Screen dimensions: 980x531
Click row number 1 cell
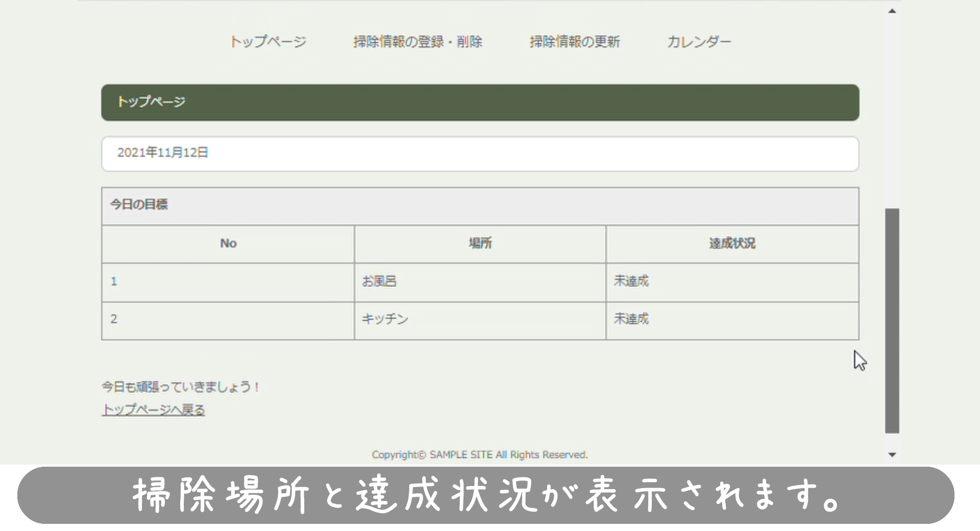[228, 282]
